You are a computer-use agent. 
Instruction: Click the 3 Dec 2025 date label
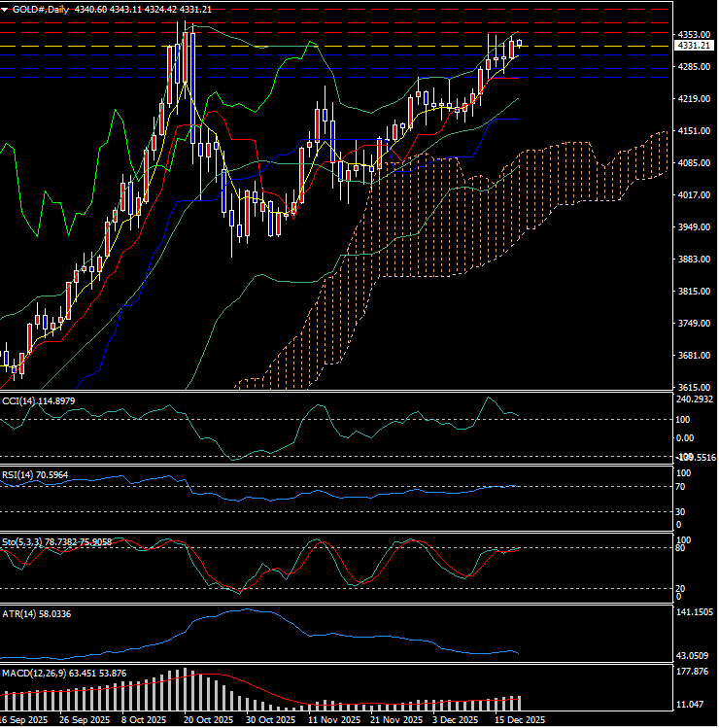click(455, 720)
